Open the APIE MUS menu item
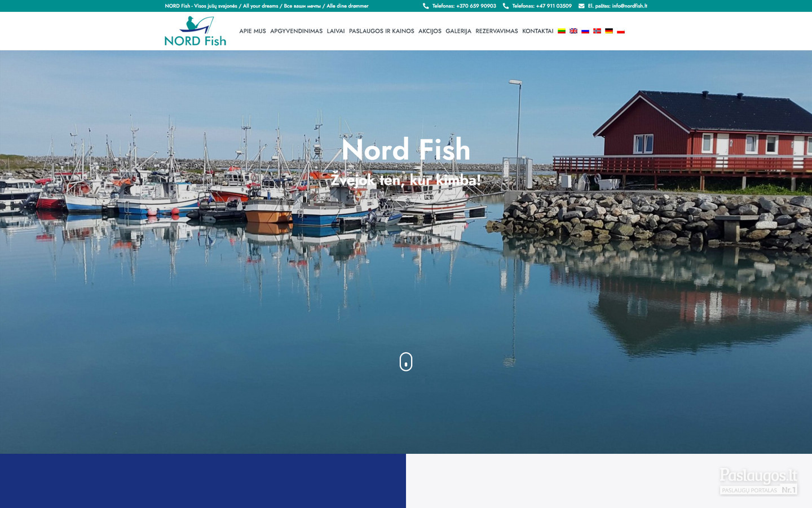Viewport: 812px width, 508px height. tap(253, 31)
